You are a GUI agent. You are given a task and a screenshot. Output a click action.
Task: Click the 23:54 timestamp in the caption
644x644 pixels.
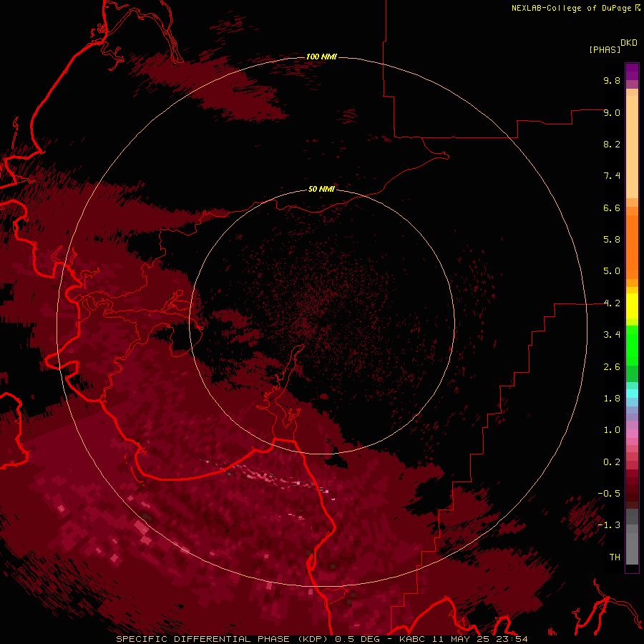pyautogui.click(x=513, y=639)
